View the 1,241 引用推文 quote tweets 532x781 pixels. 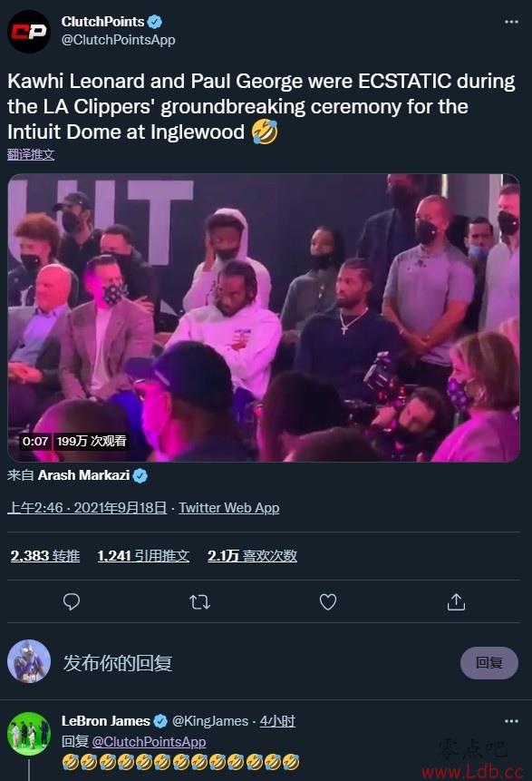tap(143, 556)
